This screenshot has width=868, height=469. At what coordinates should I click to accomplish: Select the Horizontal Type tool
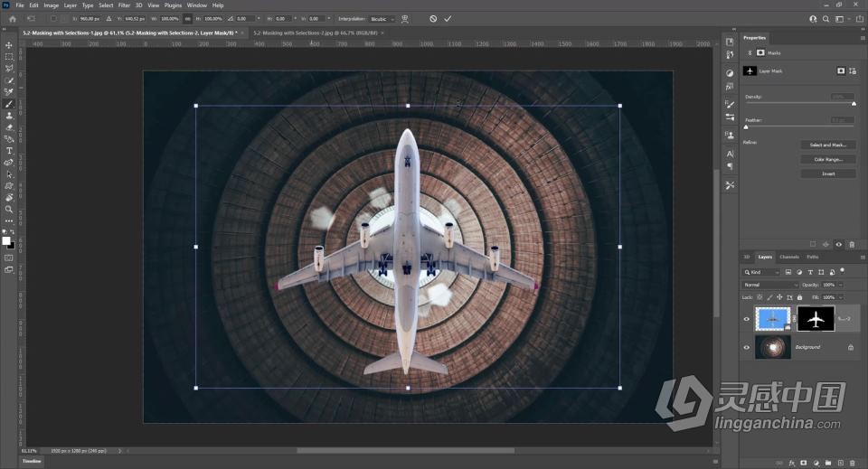(x=9, y=150)
